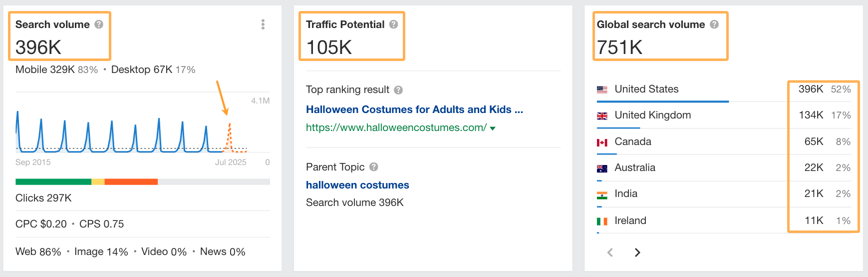
Task: Click help icon next to Search volume
Action: [x=99, y=24]
